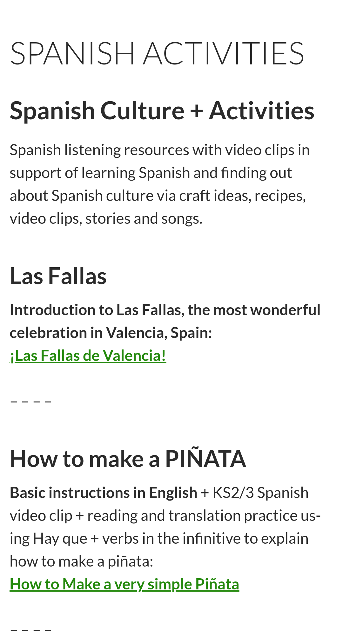Click the bold 'Introduction to Las Fallas' sentence

[x=165, y=321]
